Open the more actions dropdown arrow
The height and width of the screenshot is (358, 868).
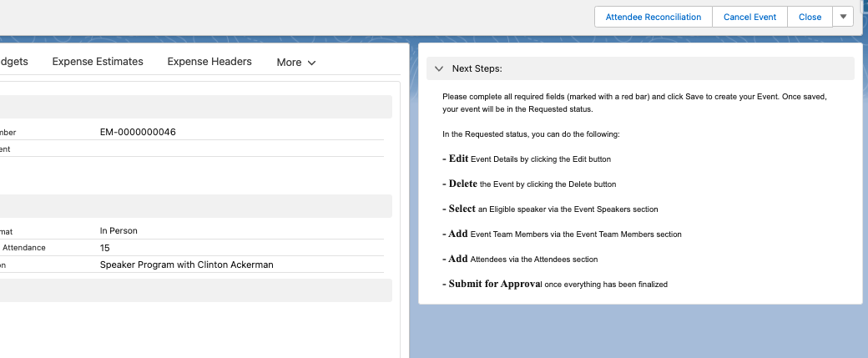843,17
